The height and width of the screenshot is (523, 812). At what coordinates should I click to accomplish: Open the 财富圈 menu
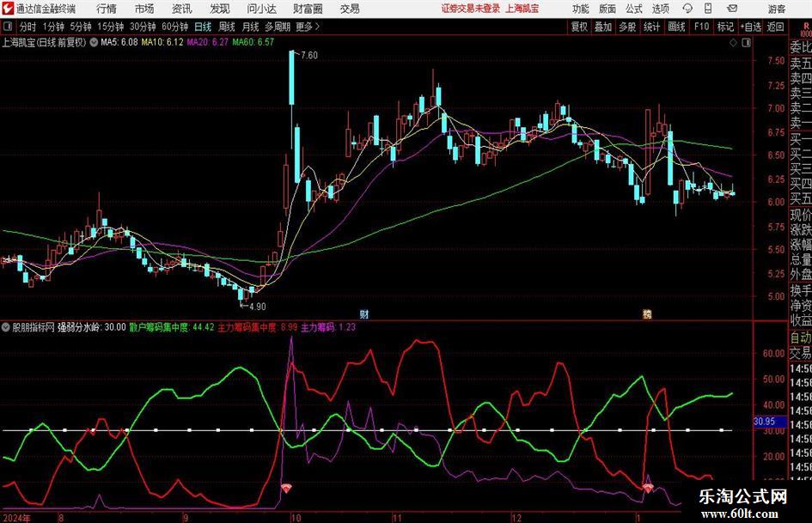pyautogui.click(x=308, y=9)
